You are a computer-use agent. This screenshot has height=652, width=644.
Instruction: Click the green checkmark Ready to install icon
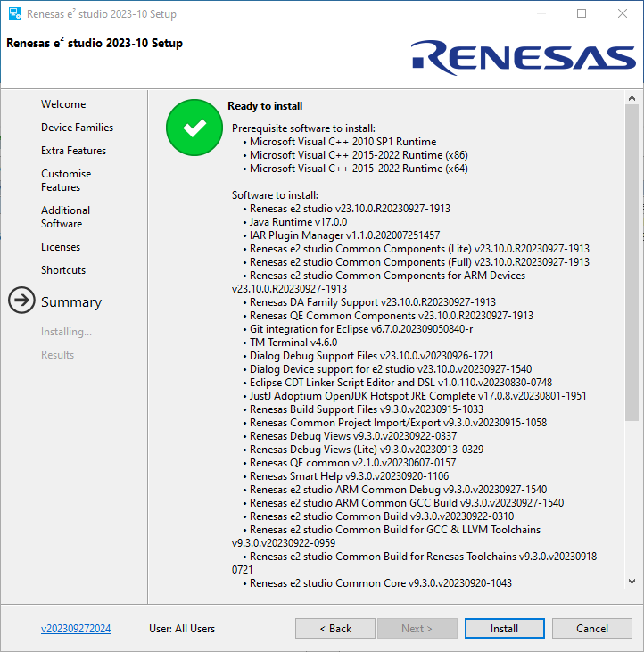(194, 128)
